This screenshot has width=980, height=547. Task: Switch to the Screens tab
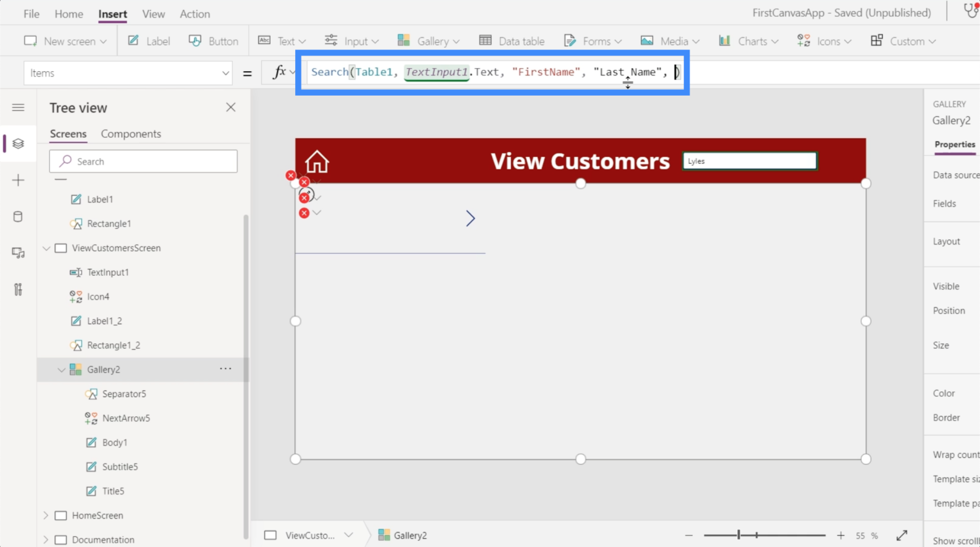[68, 134]
